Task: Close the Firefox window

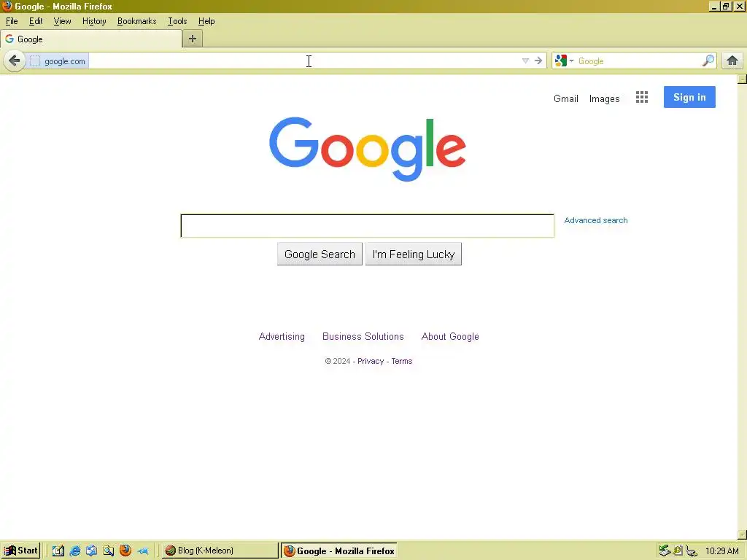Action: point(740,7)
